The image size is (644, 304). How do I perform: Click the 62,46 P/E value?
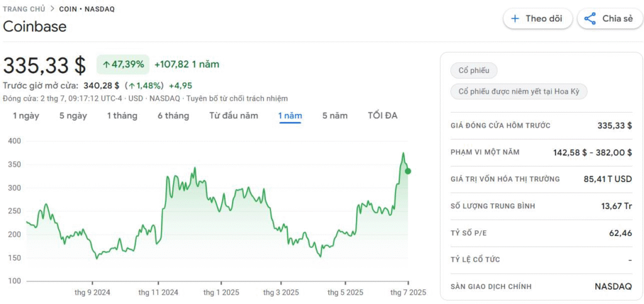click(620, 233)
